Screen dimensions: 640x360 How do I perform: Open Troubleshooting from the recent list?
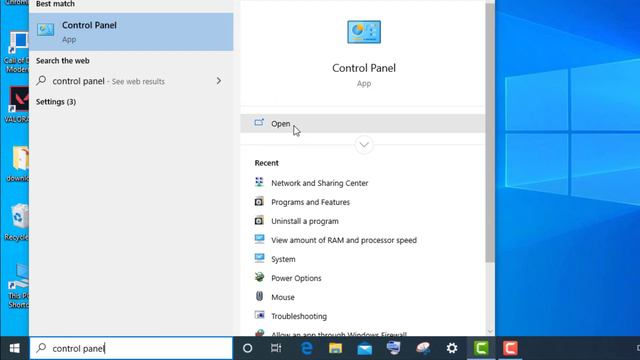[299, 316]
